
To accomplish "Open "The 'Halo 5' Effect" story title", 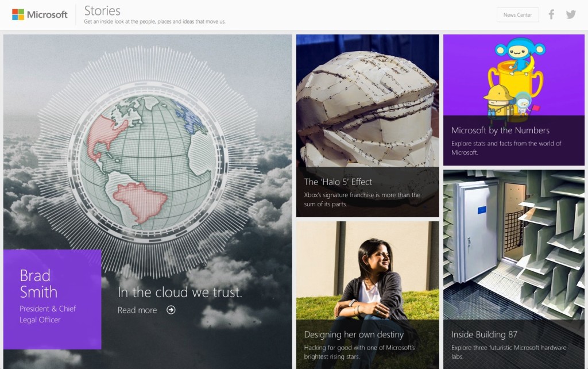I will point(338,182).
